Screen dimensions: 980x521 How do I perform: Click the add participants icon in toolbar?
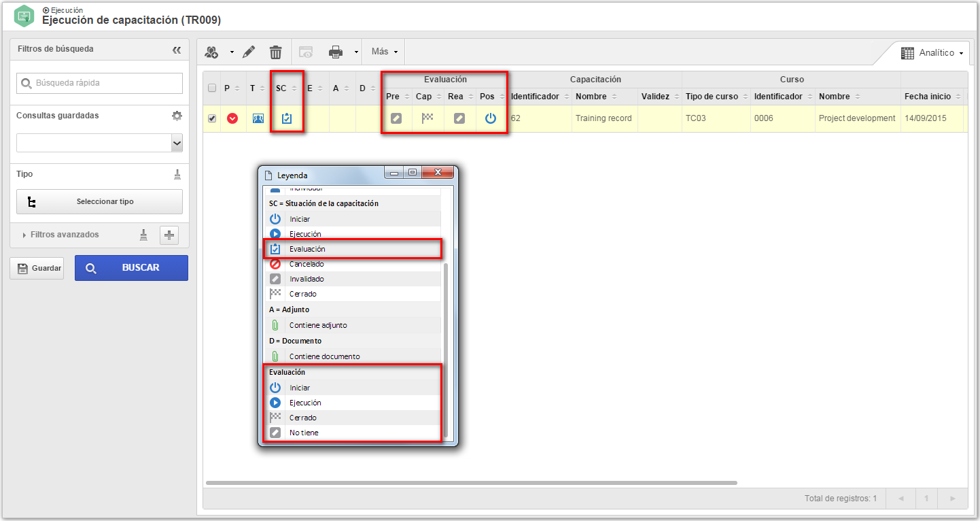tap(212, 52)
